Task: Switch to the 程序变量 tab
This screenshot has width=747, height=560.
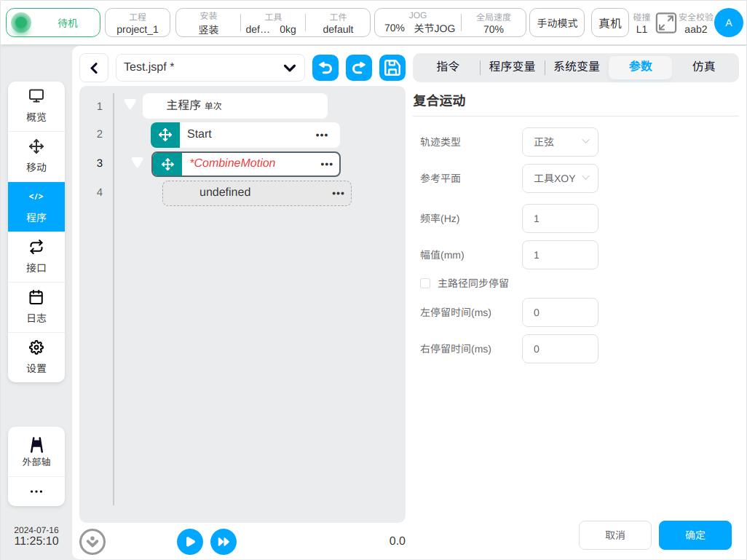Action: pos(512,67)
